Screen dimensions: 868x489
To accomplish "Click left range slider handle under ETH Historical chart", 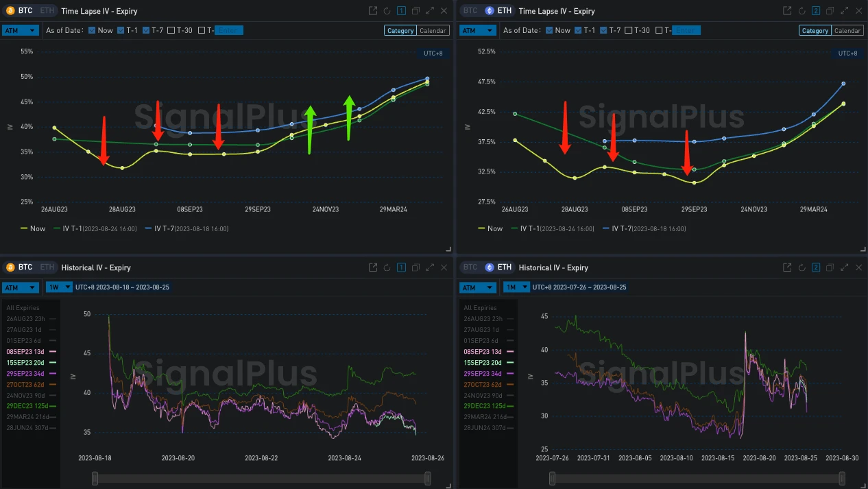I will click(x=553, y=478).
